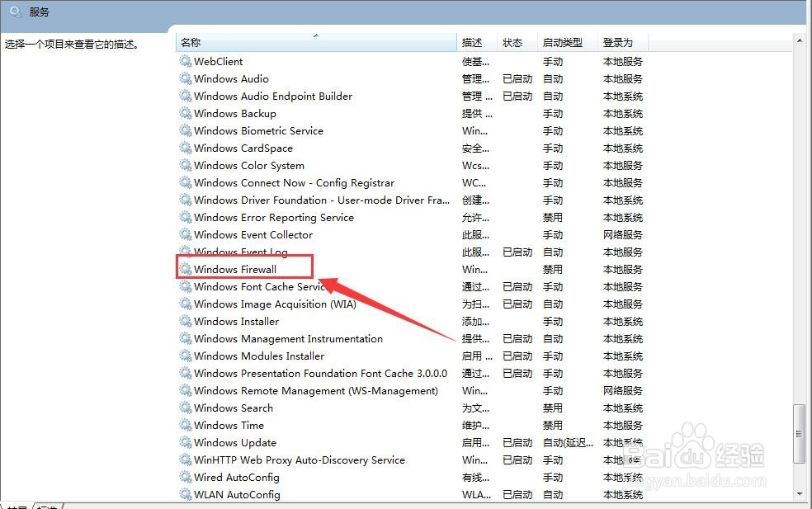The height and width of the screenshot is (509, 812).
Task: Click gear icon of Windows Management Instrumentation
Action: pyautogui.click(x=186, y=338)
